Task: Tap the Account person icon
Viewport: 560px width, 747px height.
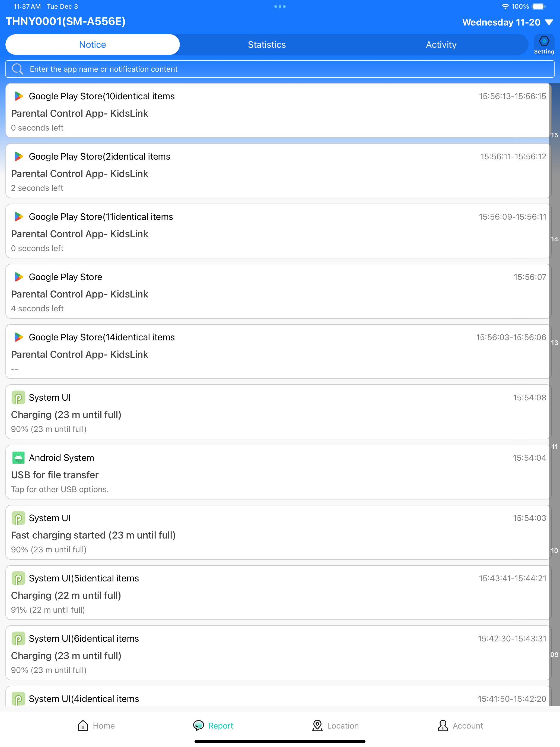Action: pyautogui.click(x=443, y=725)
